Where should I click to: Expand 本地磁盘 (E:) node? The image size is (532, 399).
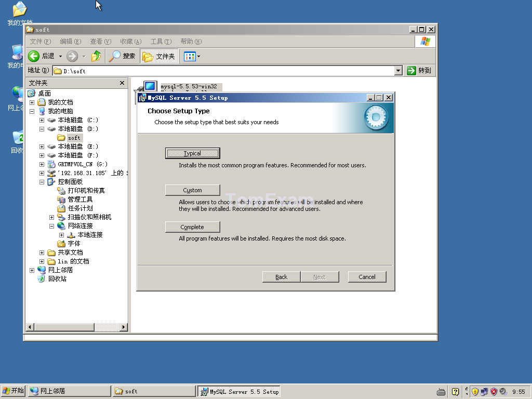42,147
